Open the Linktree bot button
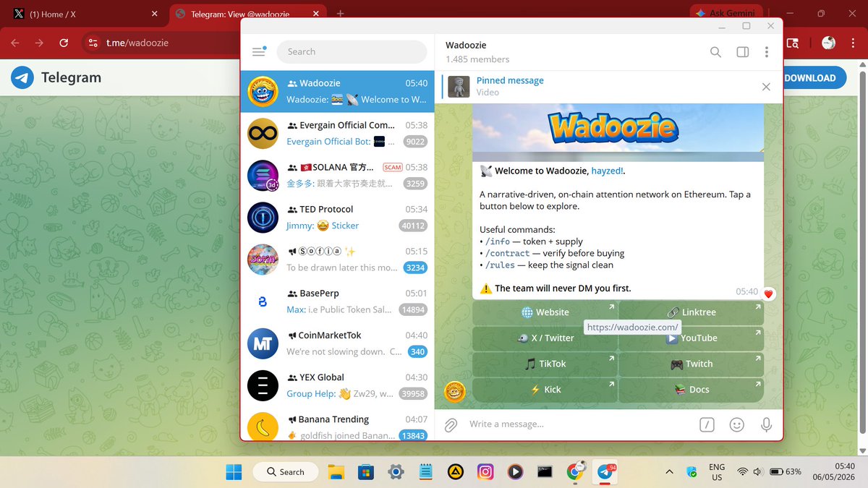Screen dimensions: 868x488 (691, 312)
